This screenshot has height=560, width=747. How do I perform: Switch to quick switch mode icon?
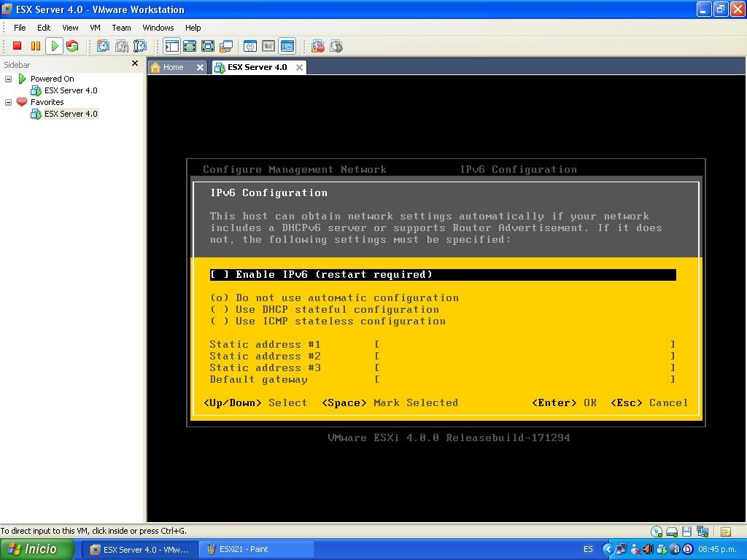tap(190, 46)
